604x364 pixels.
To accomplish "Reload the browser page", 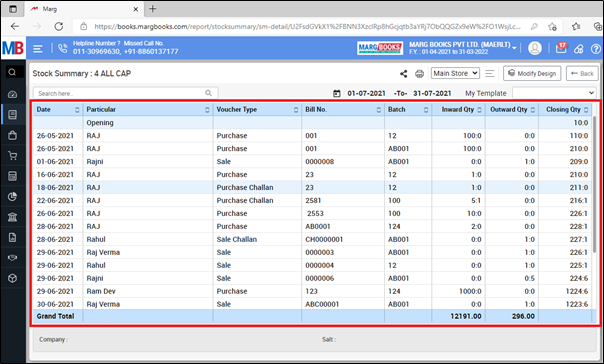I will tap(59, 26).
